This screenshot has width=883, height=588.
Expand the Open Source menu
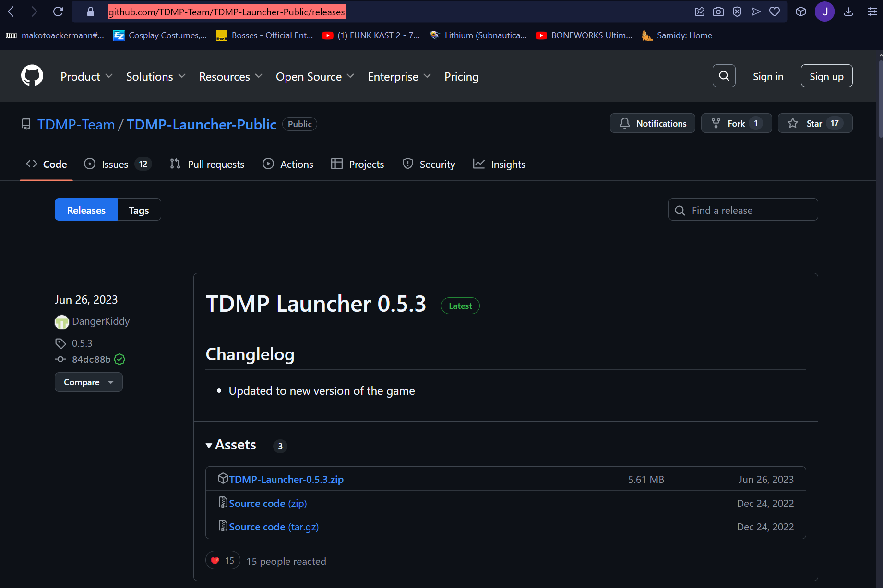[315, 76]
